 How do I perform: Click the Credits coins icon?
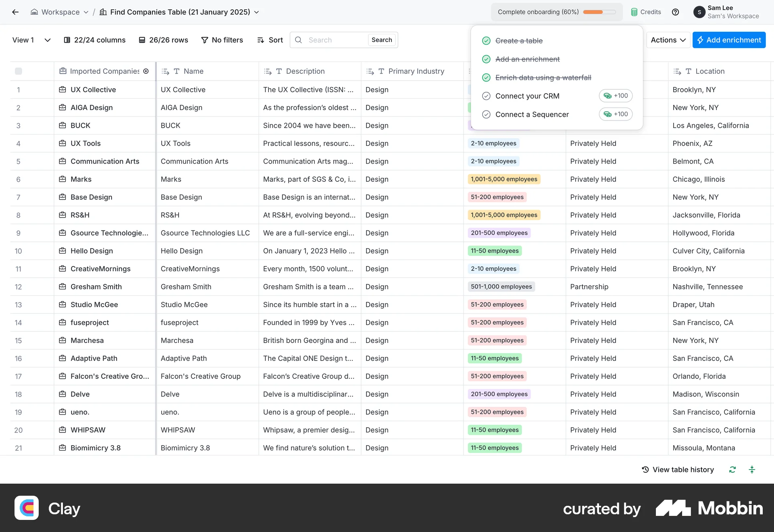tap(634, 12)
